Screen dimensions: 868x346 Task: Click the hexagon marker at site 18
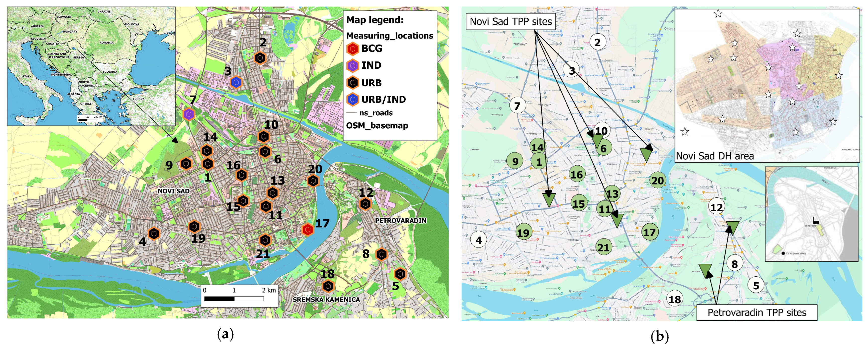[x=328, y=286]
